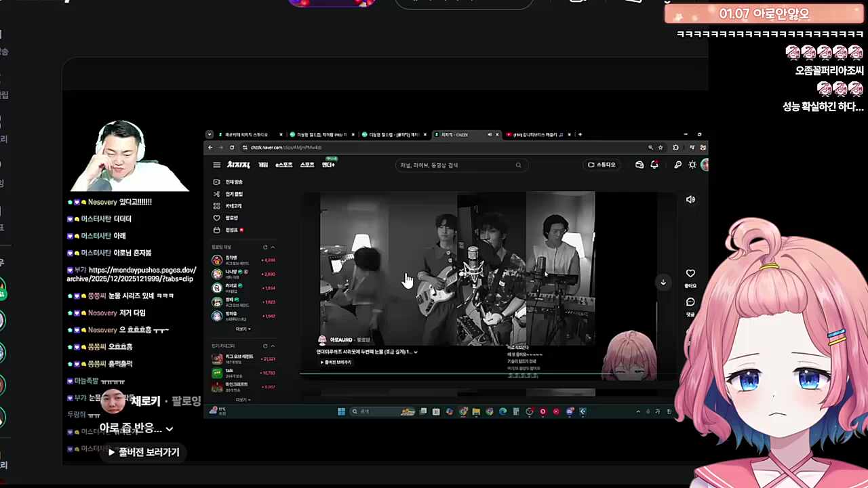This screenshot has width=868, height=488.
Task: Collapse the followed channels list chevron
Action: 273,247
